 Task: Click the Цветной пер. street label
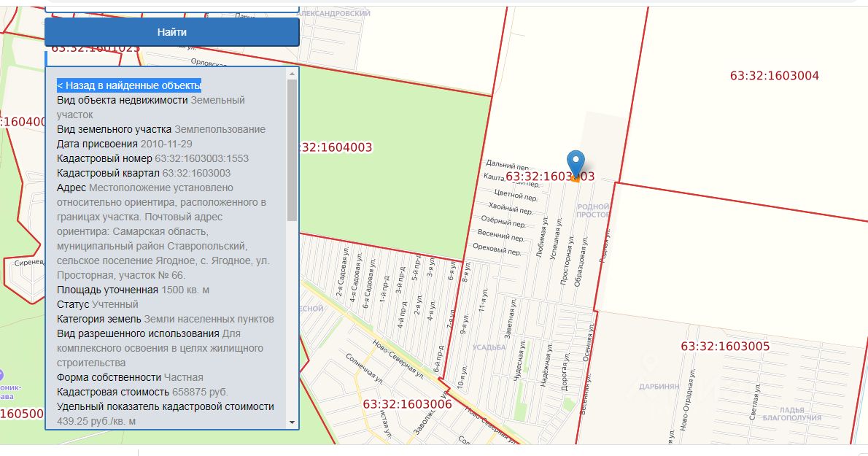tap(516, 195)
